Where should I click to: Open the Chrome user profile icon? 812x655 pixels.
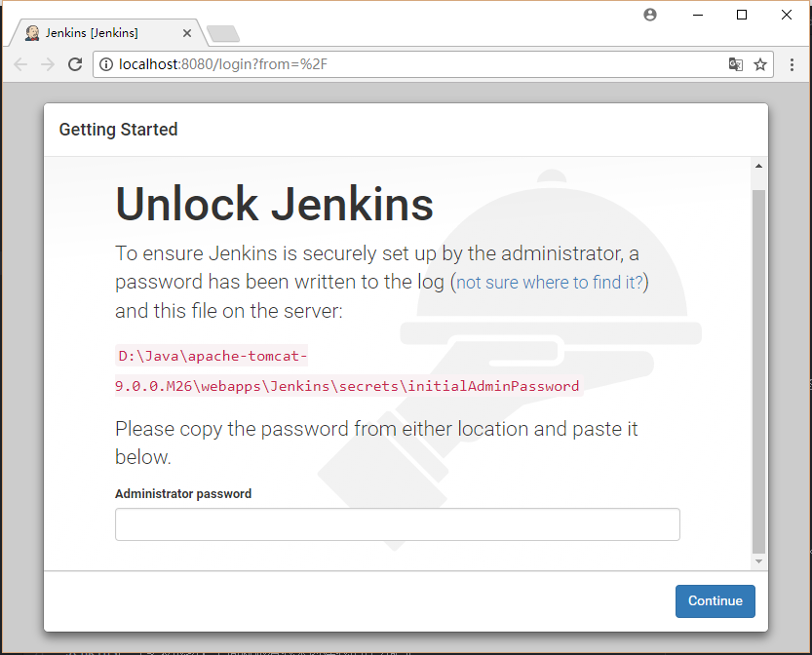pos(650,15)
